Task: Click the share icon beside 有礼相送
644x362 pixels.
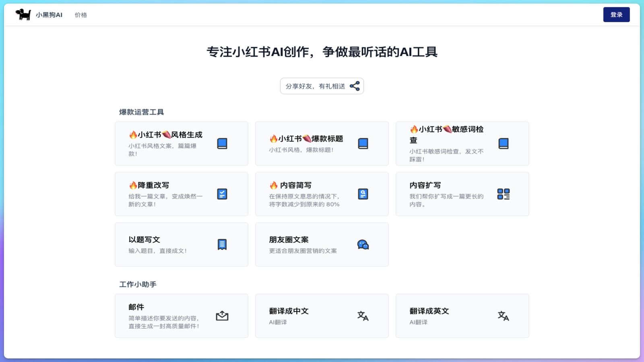Action: pos(355,86)
